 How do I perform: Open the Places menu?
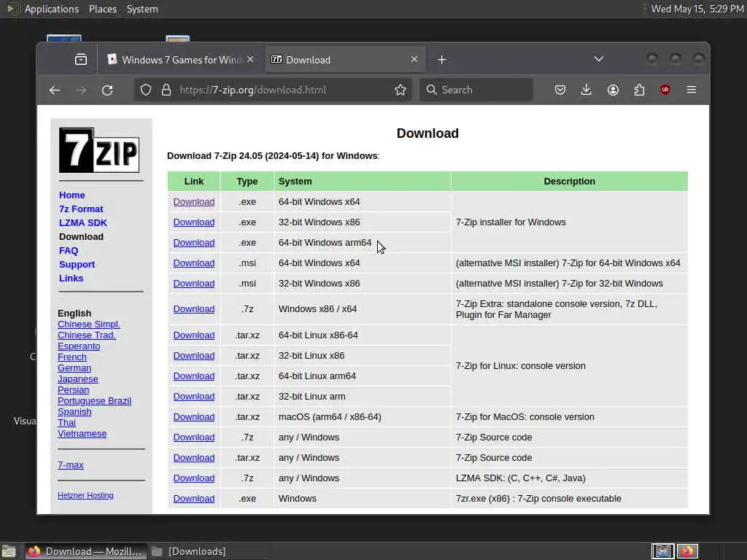click(103, 9)
